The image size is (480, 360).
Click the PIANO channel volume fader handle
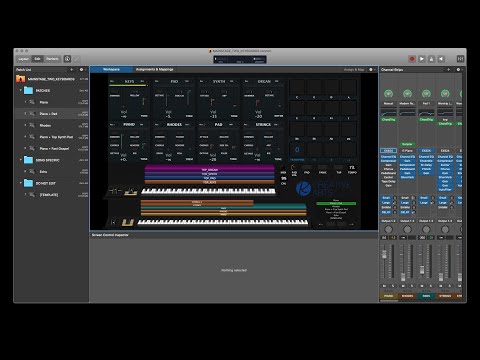click(x=384, y=255)
